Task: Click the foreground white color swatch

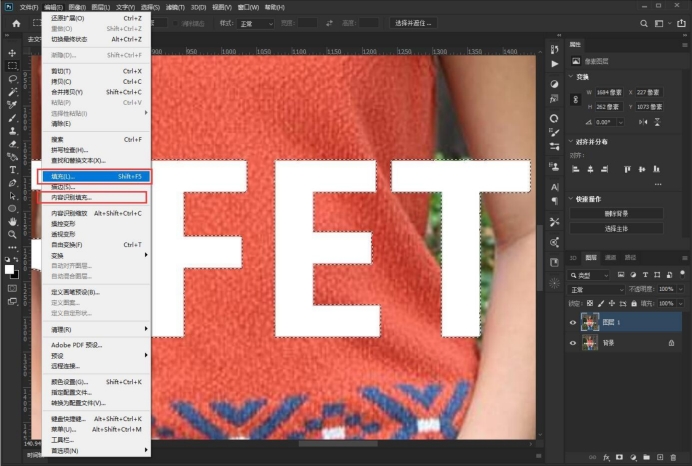Action: [9, 270]
